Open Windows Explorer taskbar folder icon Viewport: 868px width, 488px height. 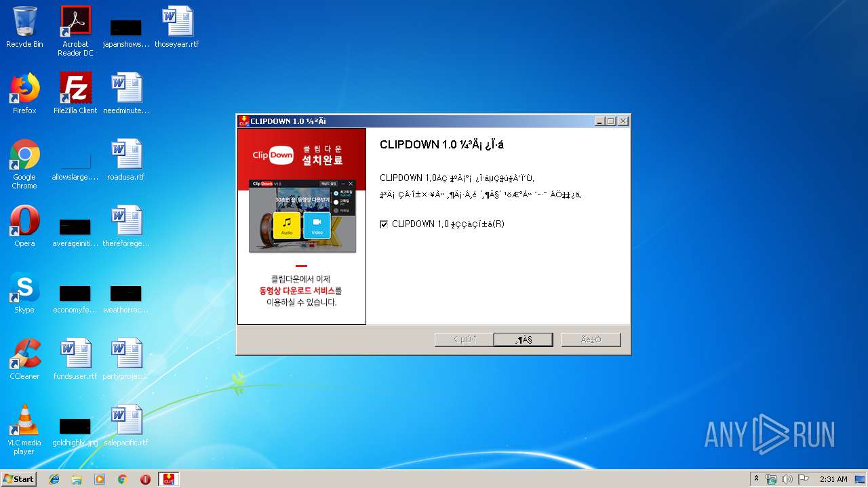point(77,479)
